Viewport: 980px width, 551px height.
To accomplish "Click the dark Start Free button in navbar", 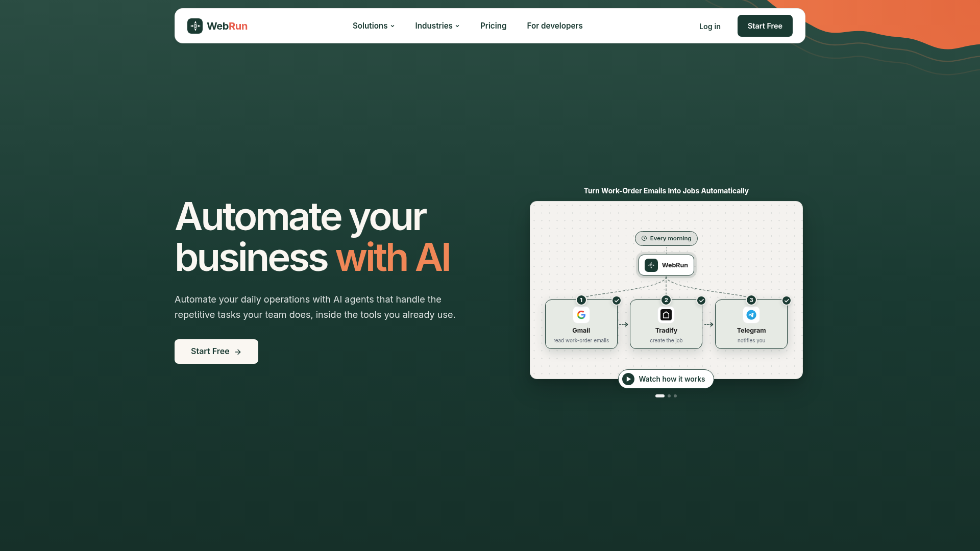I will 765,26.
